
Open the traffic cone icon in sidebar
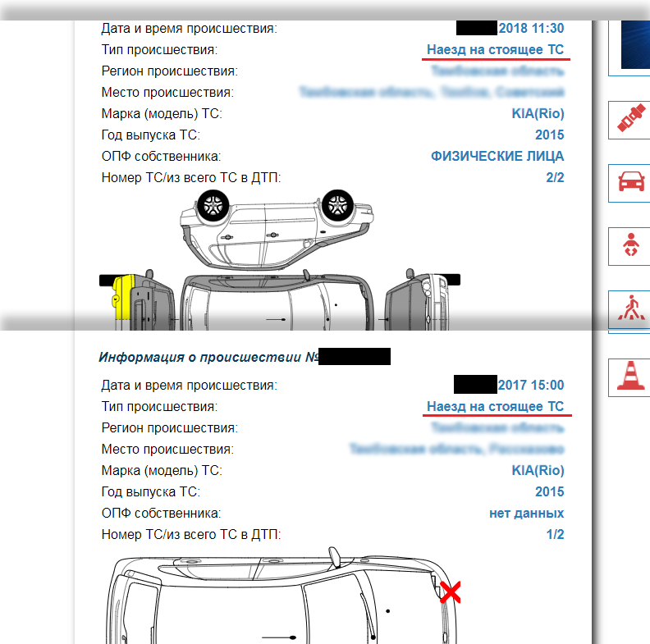tap(630, 377)
